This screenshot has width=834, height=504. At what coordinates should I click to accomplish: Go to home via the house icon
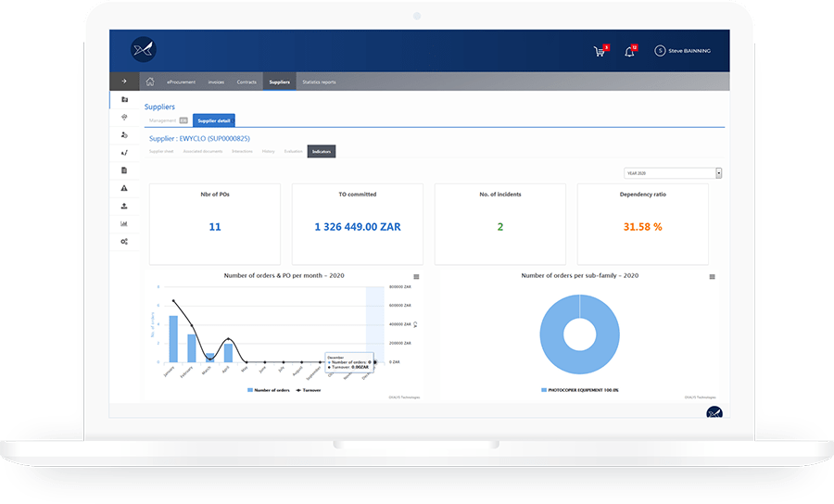point(150,82)
